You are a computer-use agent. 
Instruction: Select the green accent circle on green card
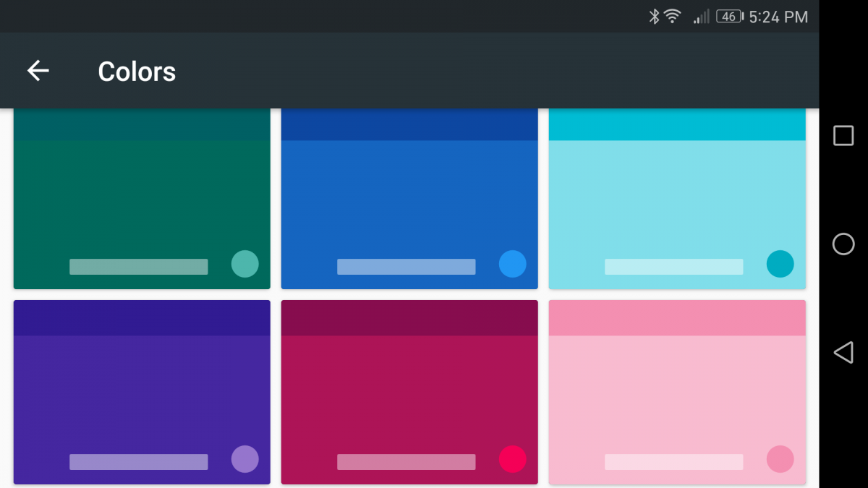tap(244, 265)
